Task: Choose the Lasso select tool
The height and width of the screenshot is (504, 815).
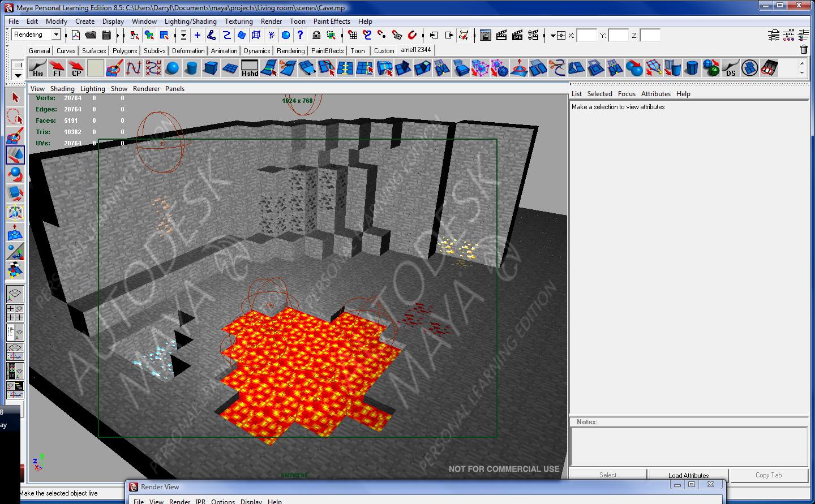Action: click(x=15, y=117)
